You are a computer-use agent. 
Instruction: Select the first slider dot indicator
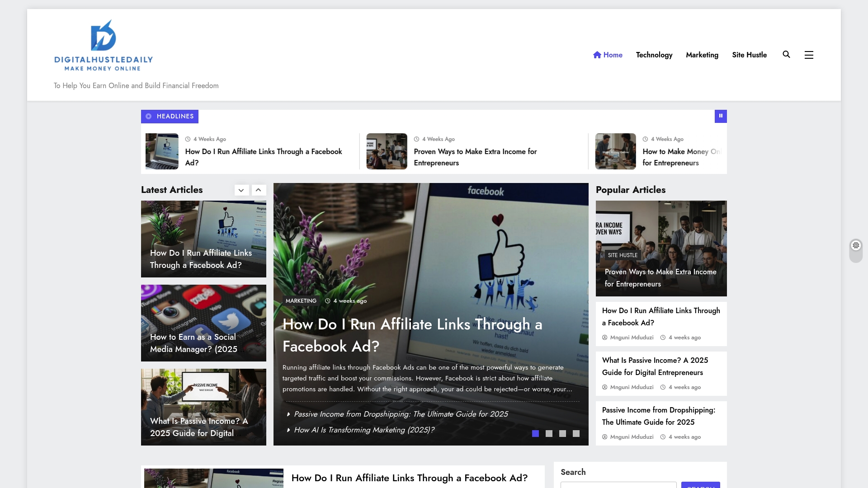coord(535,434)
